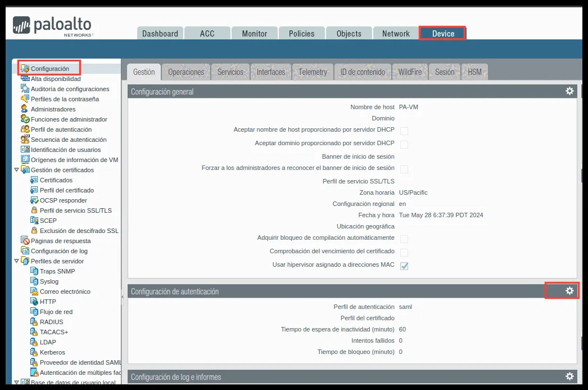Click the Alta disponibilidad icon
Screen dimensions: 588x390
pos(25,78)
